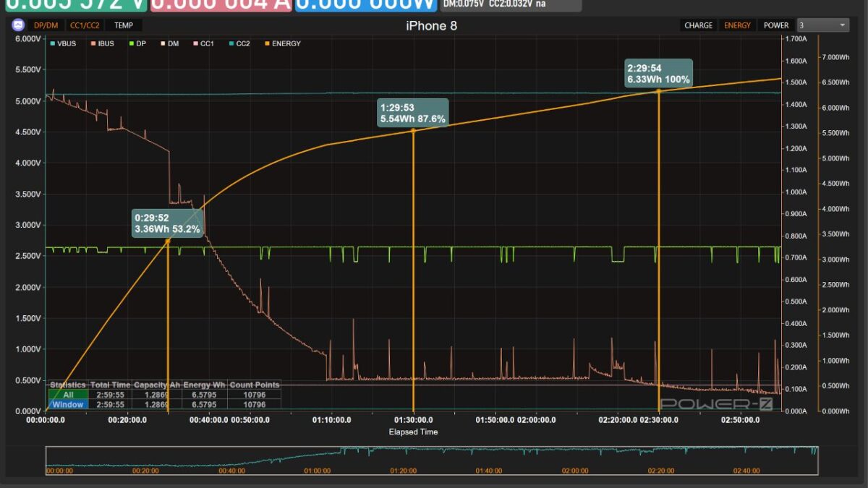Click the Elapsed Time axis label

point(413,432)
